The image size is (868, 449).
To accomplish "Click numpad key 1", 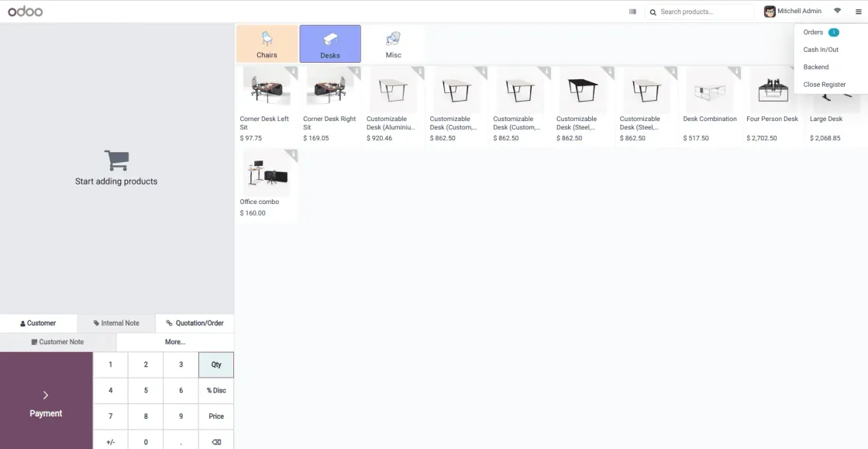I will (110, 364).
